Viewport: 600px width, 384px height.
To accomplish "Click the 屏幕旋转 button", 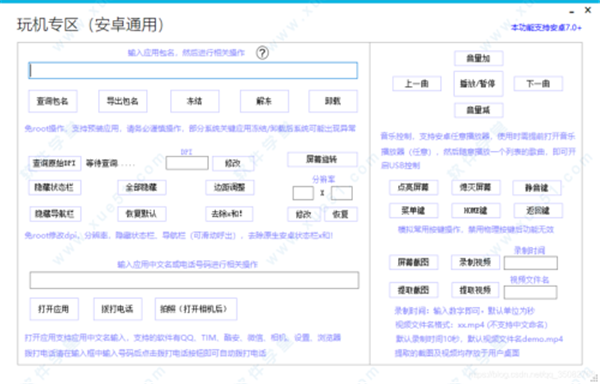I will coord(322,159).
